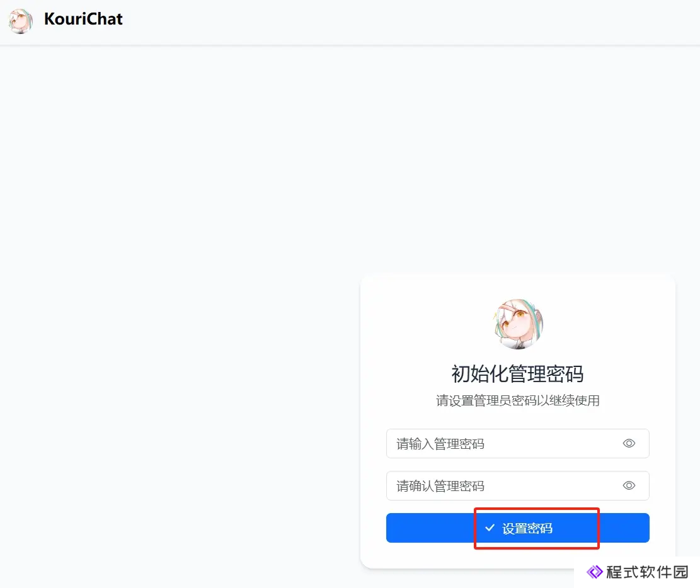This screenshot has height=588, width=700.
Task: Click the 初始化管理密码 heading
Action: coord(517,374)
